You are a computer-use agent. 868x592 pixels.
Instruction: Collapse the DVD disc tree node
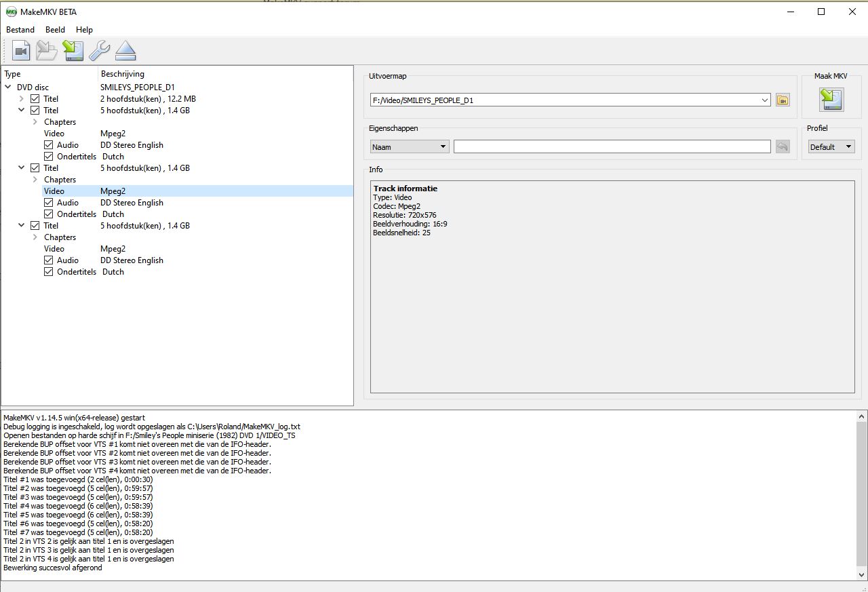pyautogui.click(x=8, y=87)
